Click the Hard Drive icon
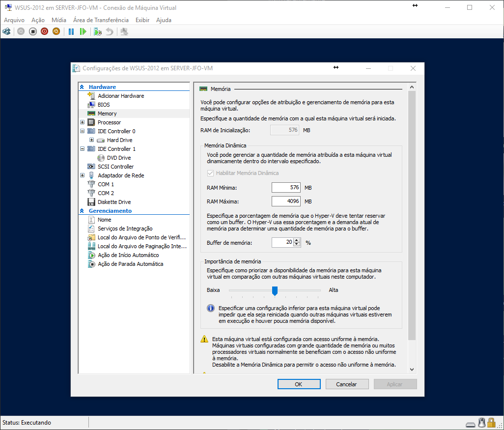The image size is (504, 430). click(x=101, y=140)
